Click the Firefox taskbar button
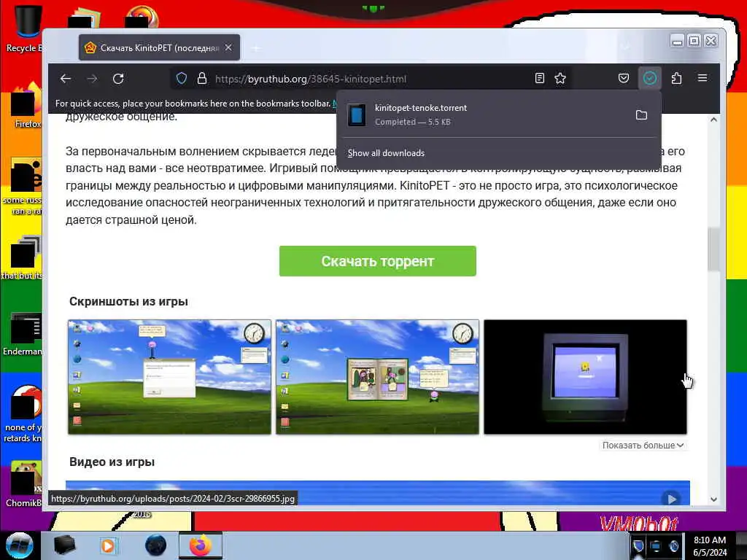The height and width of the screenshot is (560, 747). tap(201, 545)
